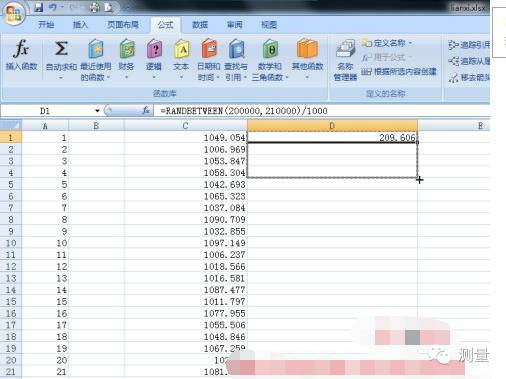Select cell with value 1048.846
506x379 pixels.
[x=185, y=337]
